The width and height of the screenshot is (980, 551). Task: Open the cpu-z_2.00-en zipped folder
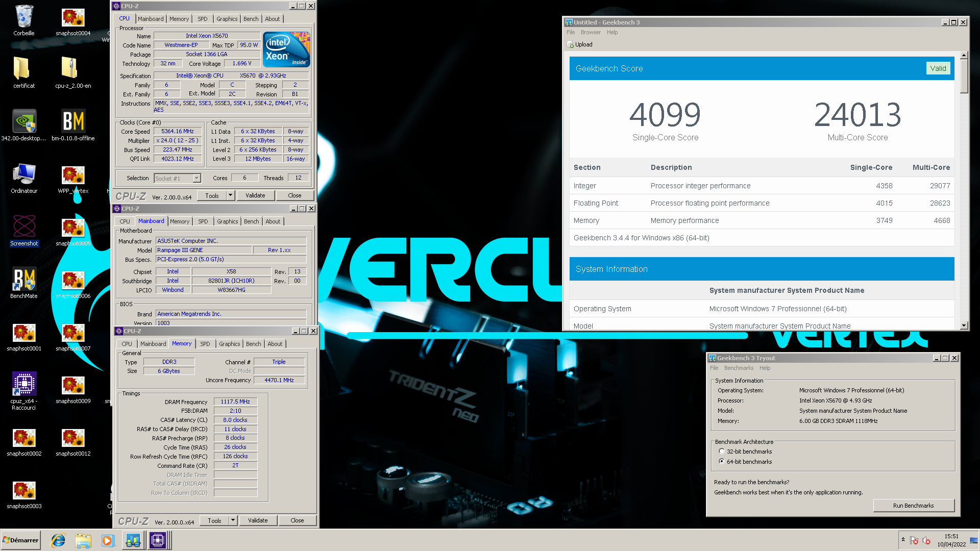tap(73, 73)
